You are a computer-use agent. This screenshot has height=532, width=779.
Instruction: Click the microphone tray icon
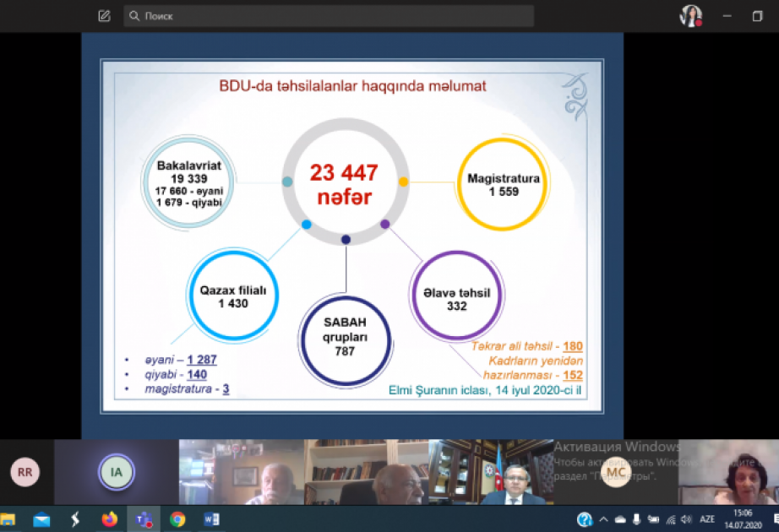pos(636,519)
